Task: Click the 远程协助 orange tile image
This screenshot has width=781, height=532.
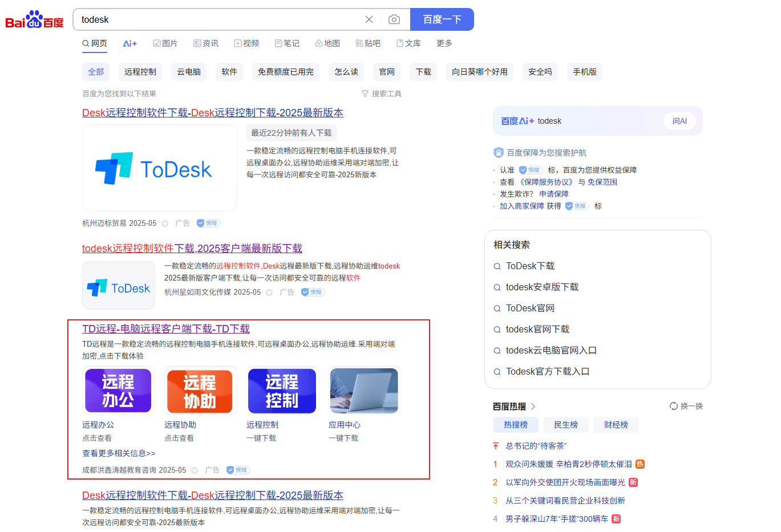Action: tap(200, 391)
